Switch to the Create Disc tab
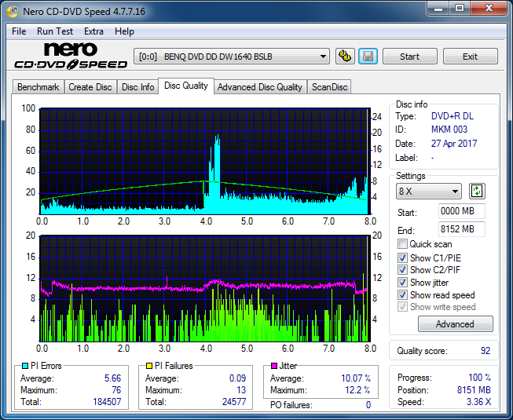 point(90,87)
